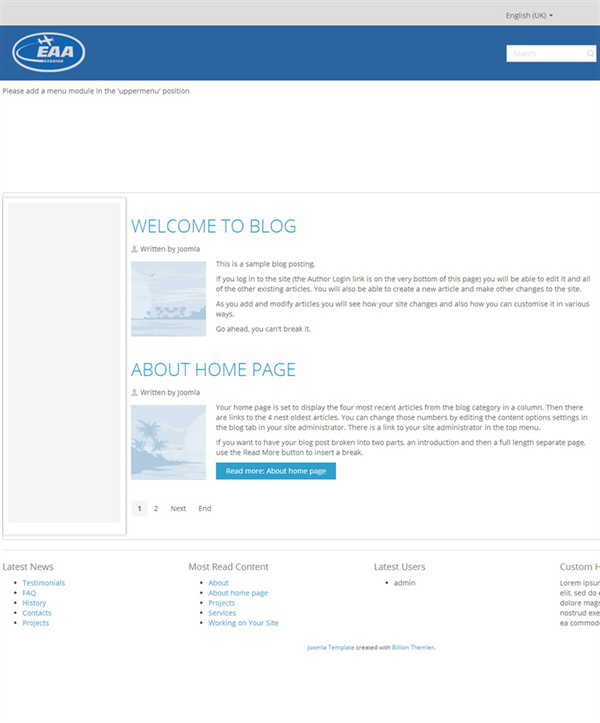
Task: Click the search magnifier icon
Action: click(590, 53)
